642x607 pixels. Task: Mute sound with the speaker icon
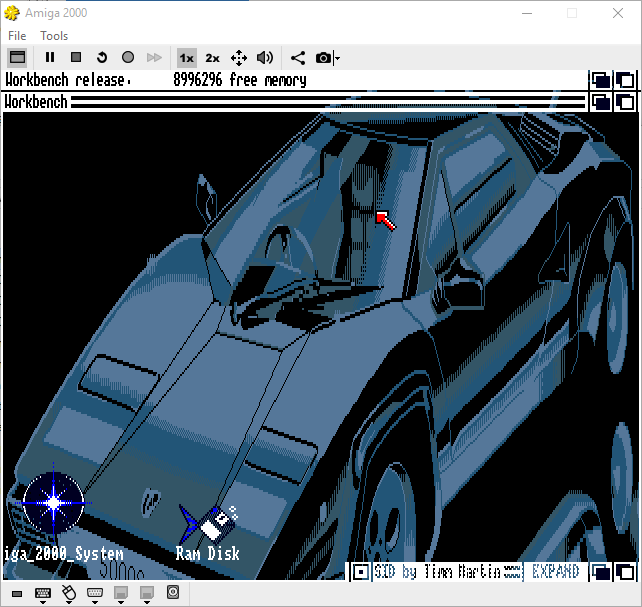click(x=265, y=58)
